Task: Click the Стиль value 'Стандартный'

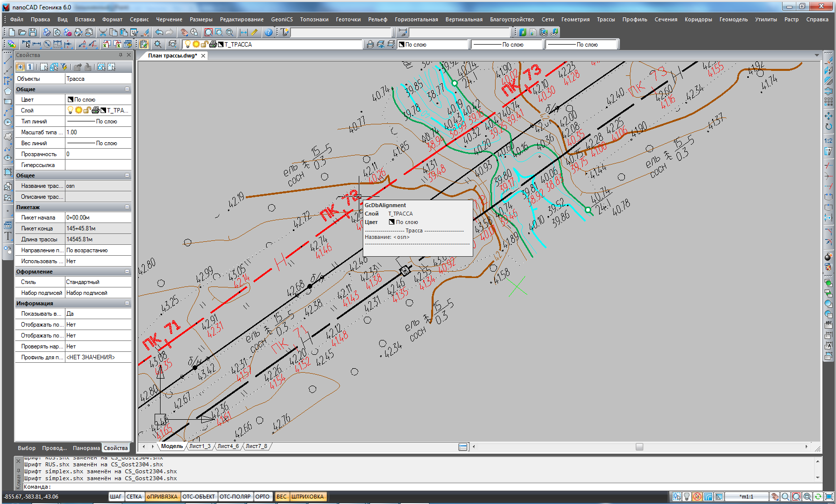Action: coord(99,282)
